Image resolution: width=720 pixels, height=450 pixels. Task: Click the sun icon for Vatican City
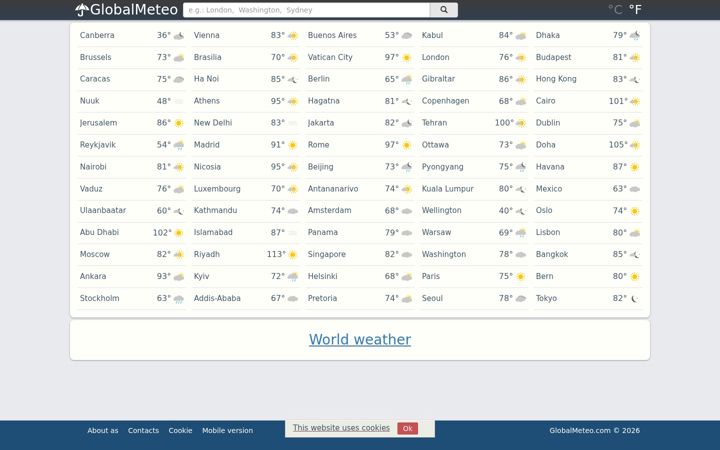click(407, 57)
